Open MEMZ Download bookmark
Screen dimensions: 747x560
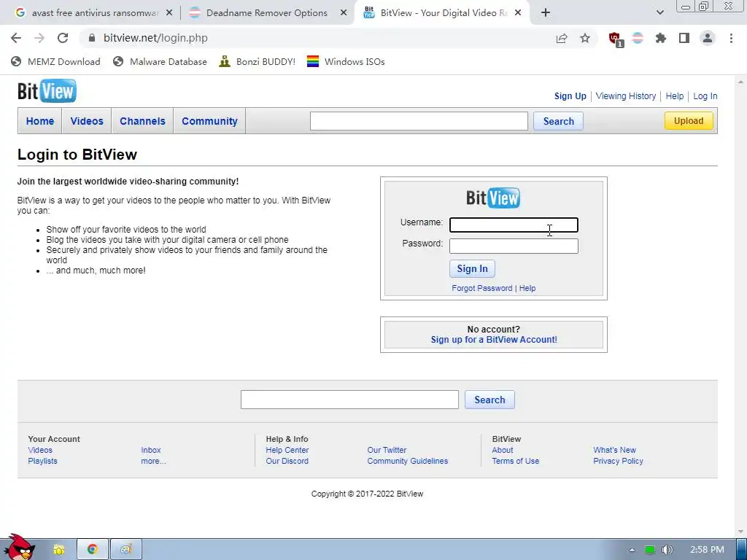point(55,61)
